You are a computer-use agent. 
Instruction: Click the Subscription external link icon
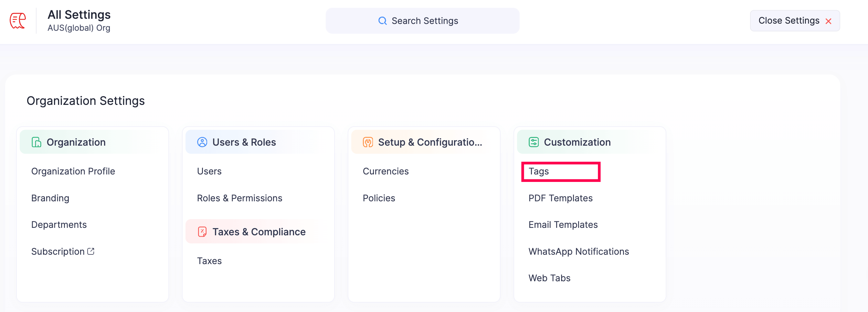[x=90, y=251]
